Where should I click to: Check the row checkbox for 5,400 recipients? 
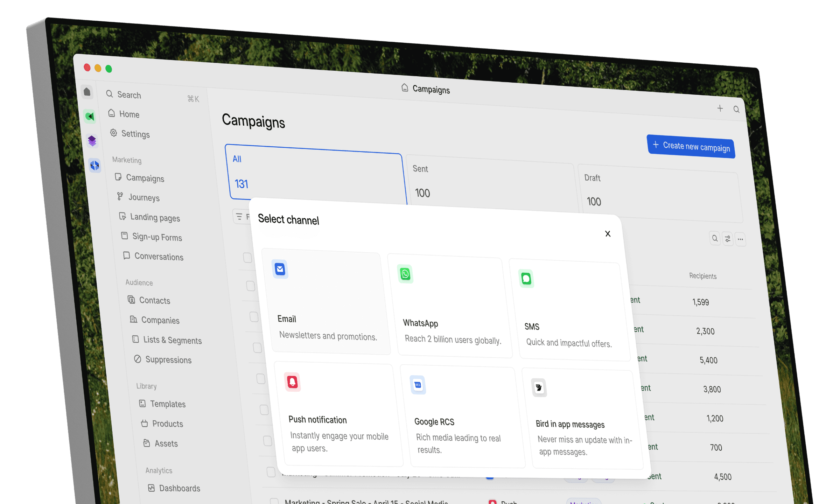tap(257, 348)
